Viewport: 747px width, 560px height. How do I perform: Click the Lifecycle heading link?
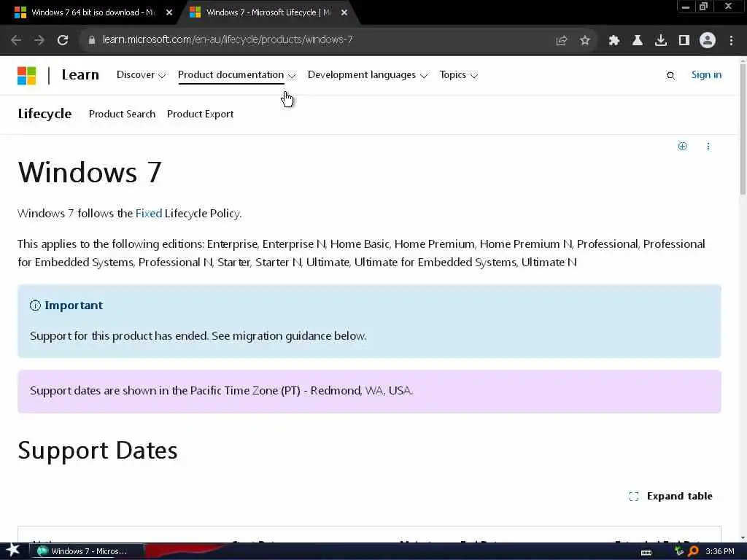pos(44,114)
